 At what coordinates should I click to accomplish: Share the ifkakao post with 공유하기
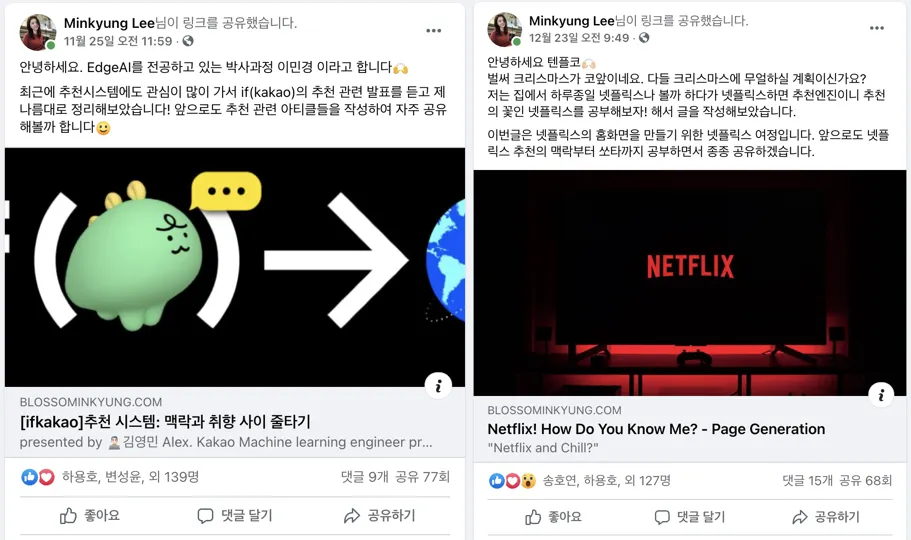tap(379, 516)
